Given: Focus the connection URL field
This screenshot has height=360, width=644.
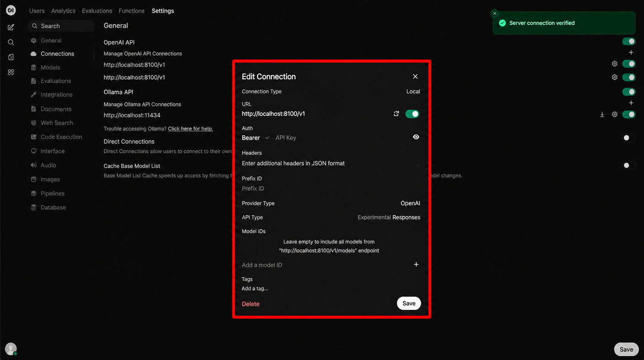Looking at the screenshot, I should coord(315,114).
